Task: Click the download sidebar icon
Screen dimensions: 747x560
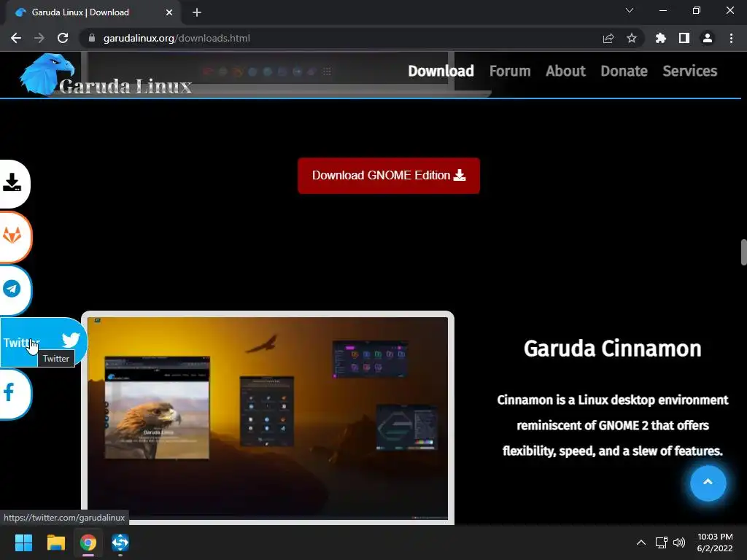Action: pyautogui.click(x=13, y=183)
